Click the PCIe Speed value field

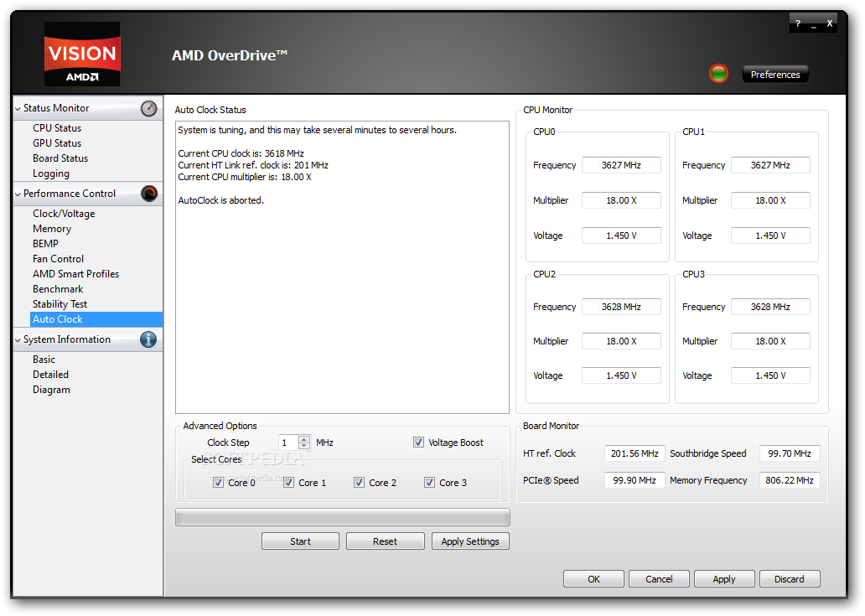(x=635, y=480)
